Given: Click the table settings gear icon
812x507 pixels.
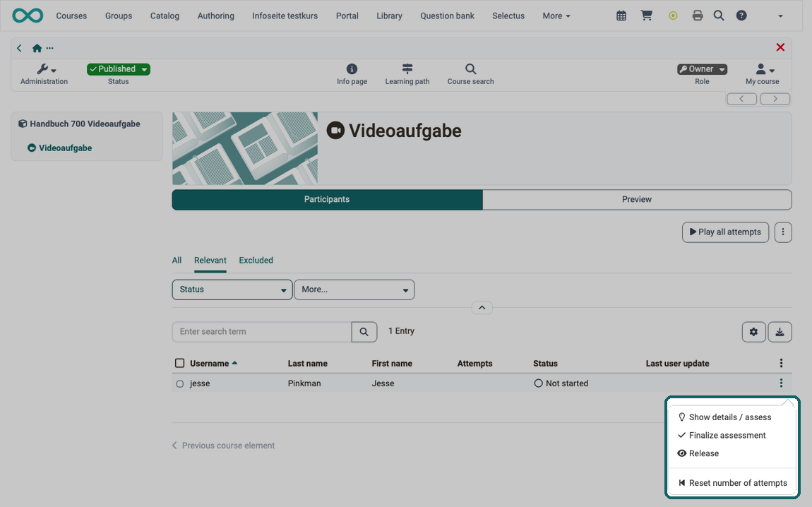Looking at the screenshot, I should pos(753,332).
